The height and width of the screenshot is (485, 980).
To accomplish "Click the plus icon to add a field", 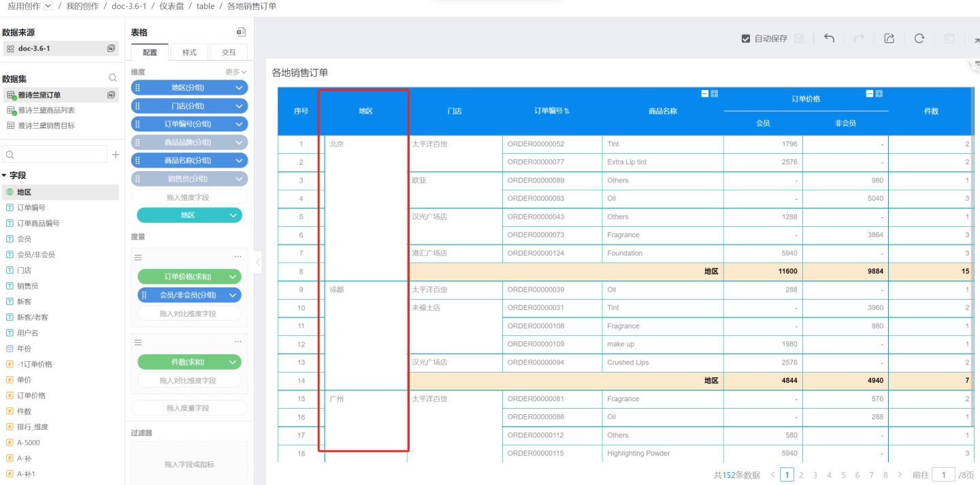I will pyautogui.click(x=116, y=155).
